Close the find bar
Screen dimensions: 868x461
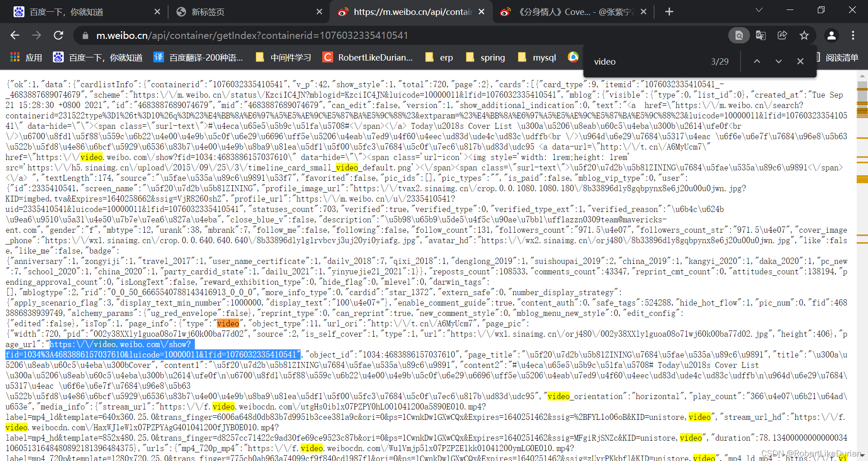point(800,61)
